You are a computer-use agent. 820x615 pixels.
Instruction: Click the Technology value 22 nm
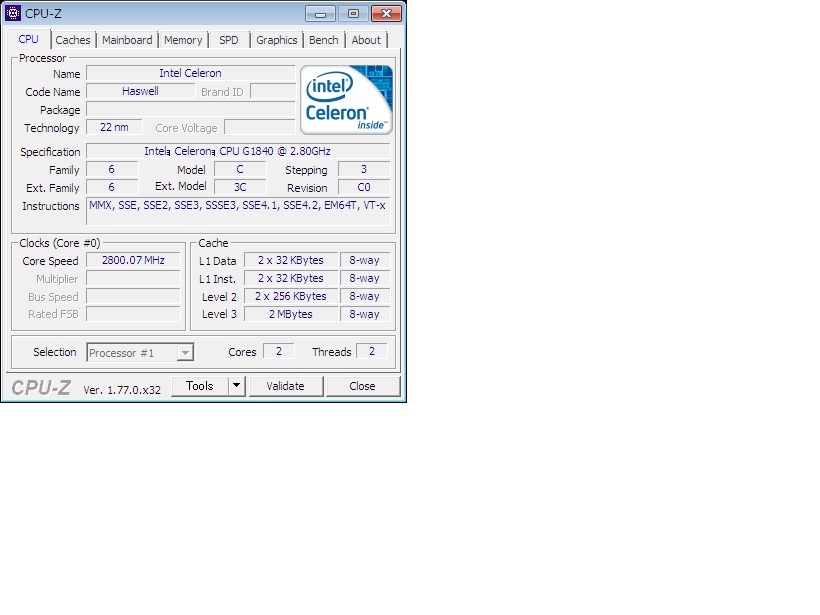pyautogui.click(x=114, y=127)
